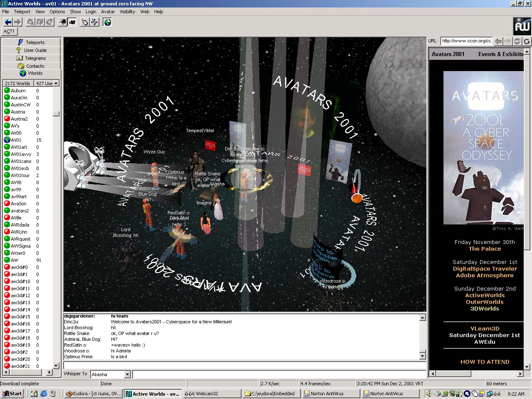Select AV01avvy world in the list
This screenshot has height=399, width=532.
(x=21, y=154)
